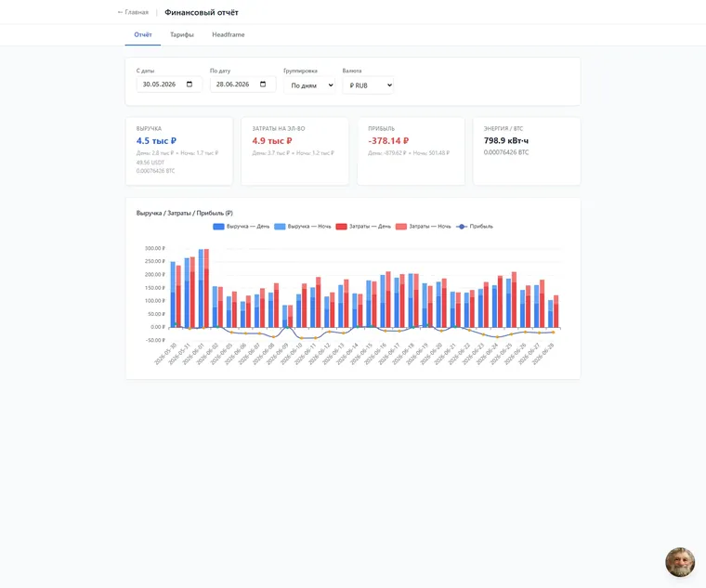Click the По дату field label

click(220, 71)
